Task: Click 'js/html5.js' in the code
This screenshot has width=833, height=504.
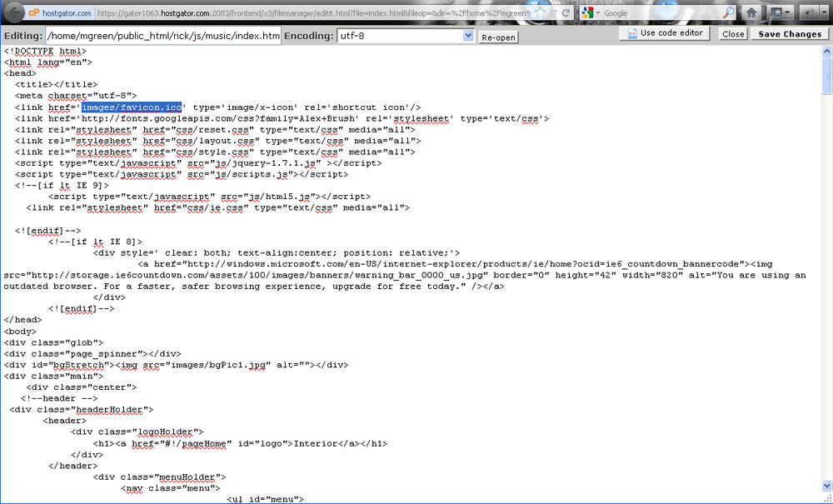Action: pos(282,197)
